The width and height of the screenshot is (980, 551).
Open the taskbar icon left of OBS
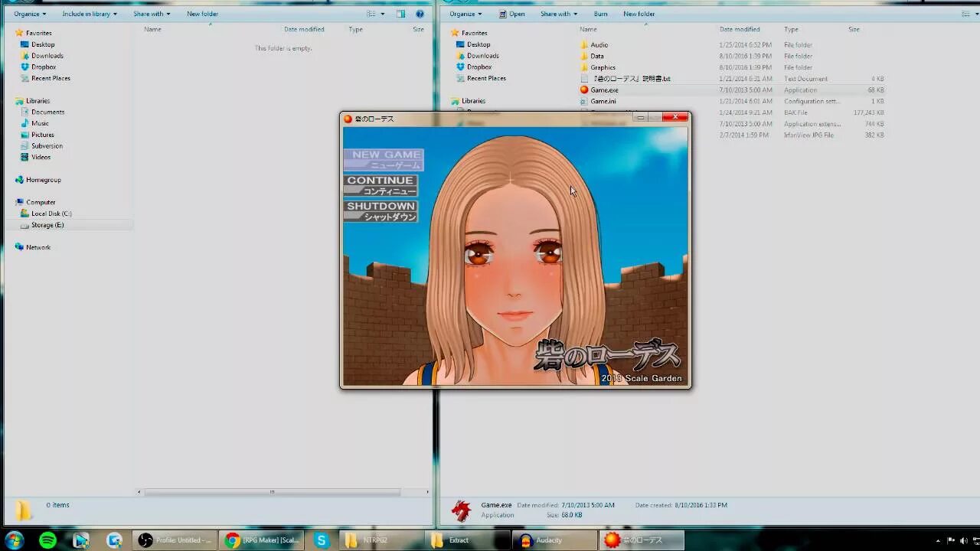coord(114,540)
